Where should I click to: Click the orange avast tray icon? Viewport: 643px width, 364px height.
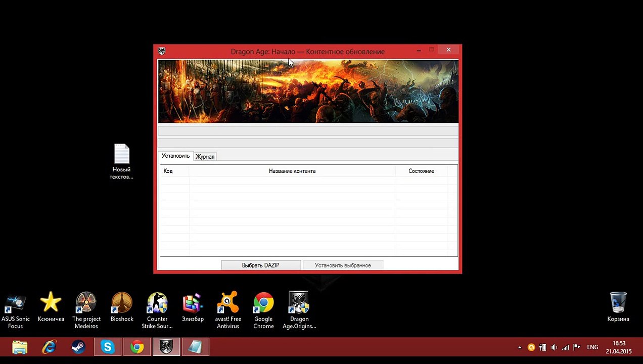(531, 347)
